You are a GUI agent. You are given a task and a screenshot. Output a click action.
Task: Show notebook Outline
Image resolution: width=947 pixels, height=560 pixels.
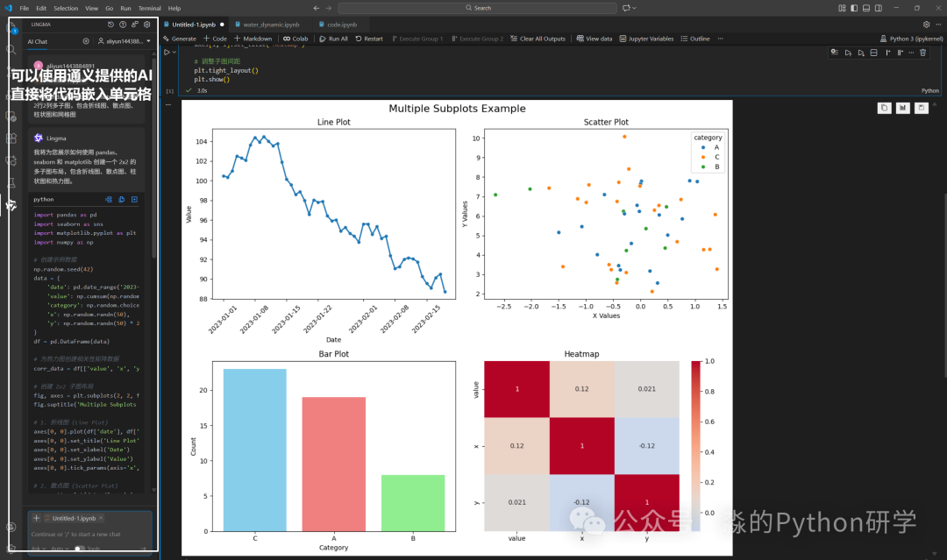(695, 39)
